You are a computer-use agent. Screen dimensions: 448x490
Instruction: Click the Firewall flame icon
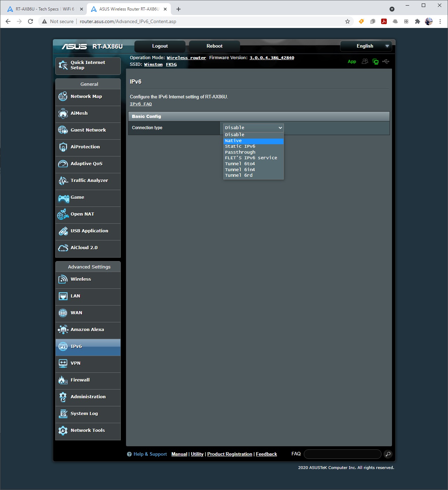[63, 380]
